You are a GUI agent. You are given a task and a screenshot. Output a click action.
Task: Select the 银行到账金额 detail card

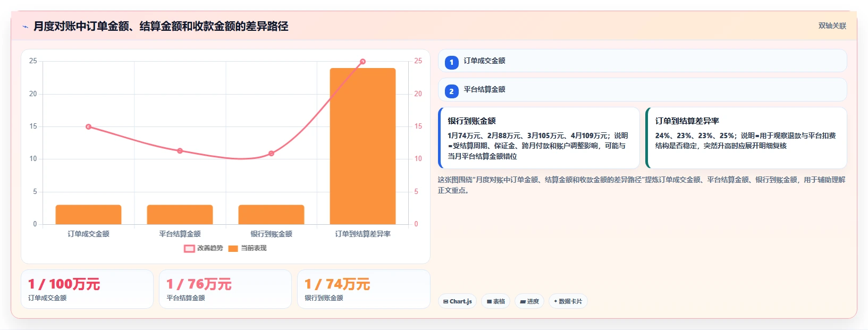tap(538, 138)
